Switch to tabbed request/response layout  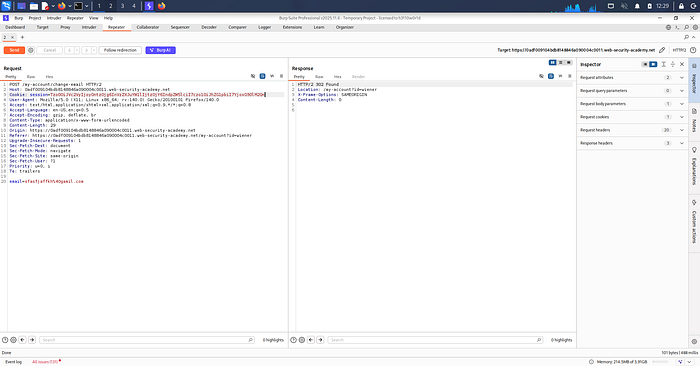569,62
